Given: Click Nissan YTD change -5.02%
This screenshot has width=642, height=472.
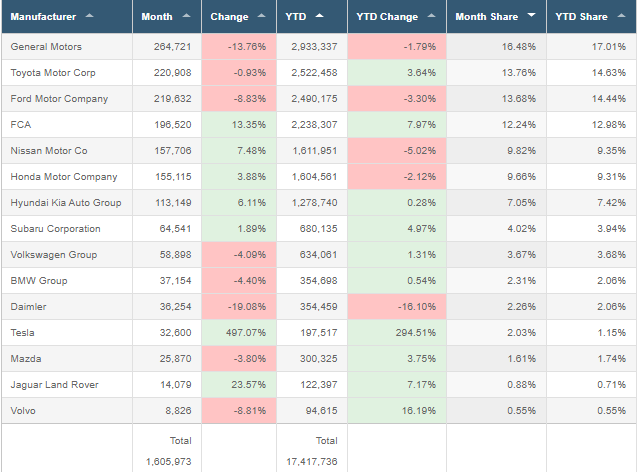Looking at the screenshot, I should 420,151.
